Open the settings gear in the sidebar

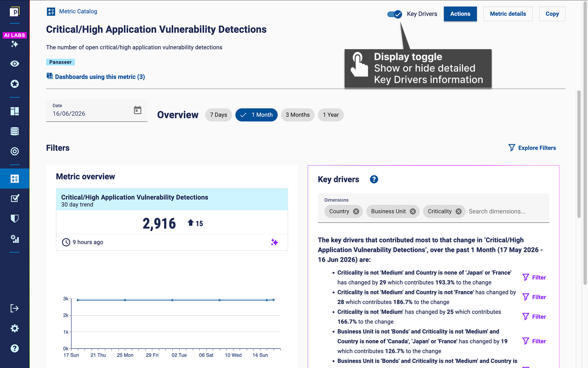tap(15, 328)
